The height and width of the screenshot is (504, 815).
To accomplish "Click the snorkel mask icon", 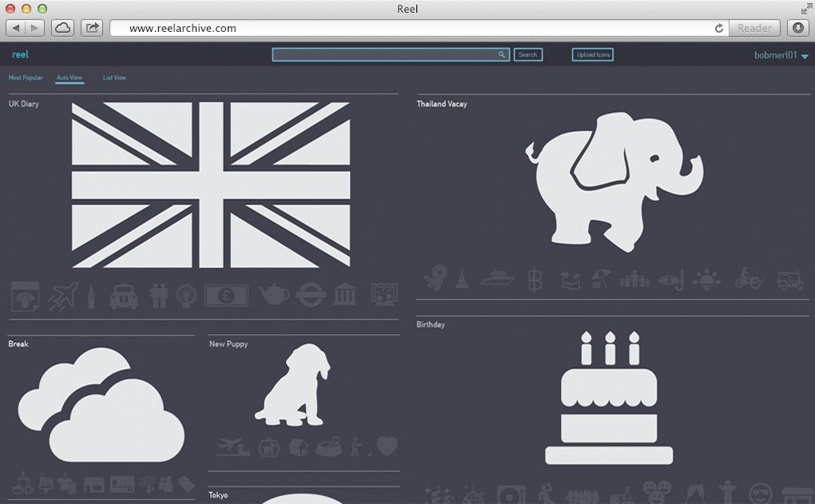I will pyautogui.click(x=671, y=280).
